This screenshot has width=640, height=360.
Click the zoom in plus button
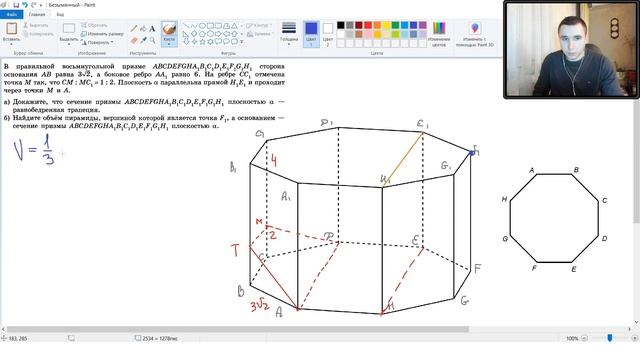(634, 338)
